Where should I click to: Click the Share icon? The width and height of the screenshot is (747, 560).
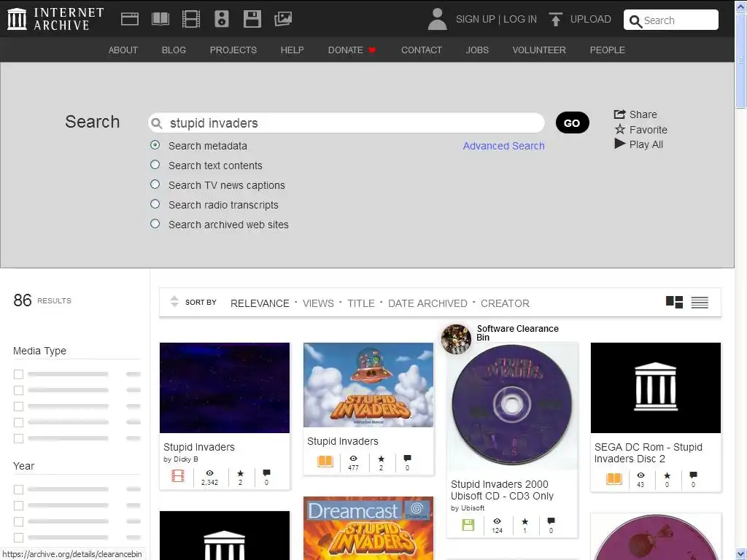point(619,114)
